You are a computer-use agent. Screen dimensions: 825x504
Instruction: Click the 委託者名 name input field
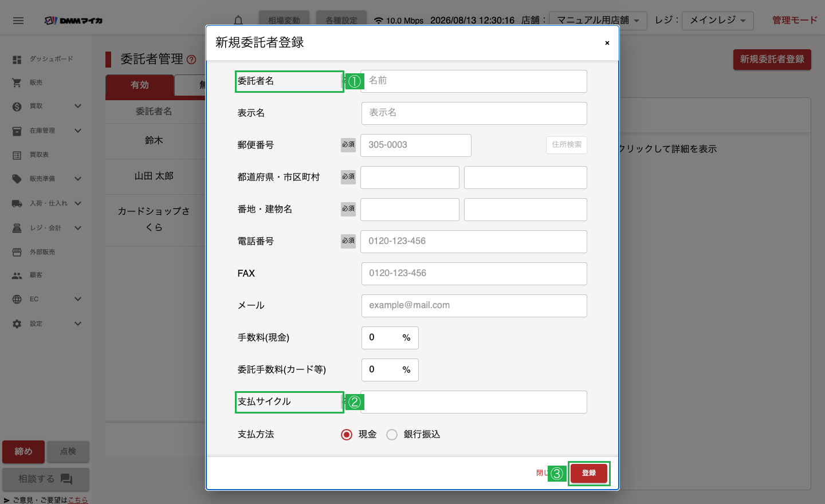pyautogui.click(x=474, y=81)
